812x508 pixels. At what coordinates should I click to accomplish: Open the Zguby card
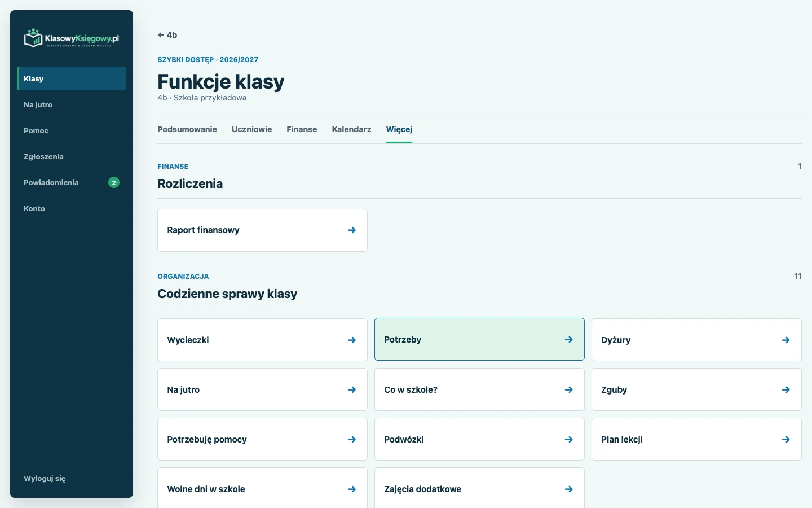(x=696, y=389)
